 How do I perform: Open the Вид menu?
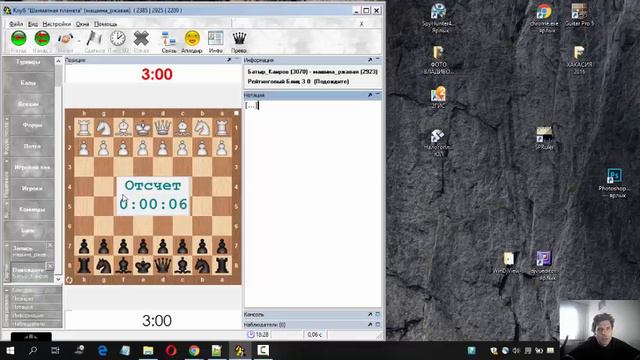coord(33,24)
